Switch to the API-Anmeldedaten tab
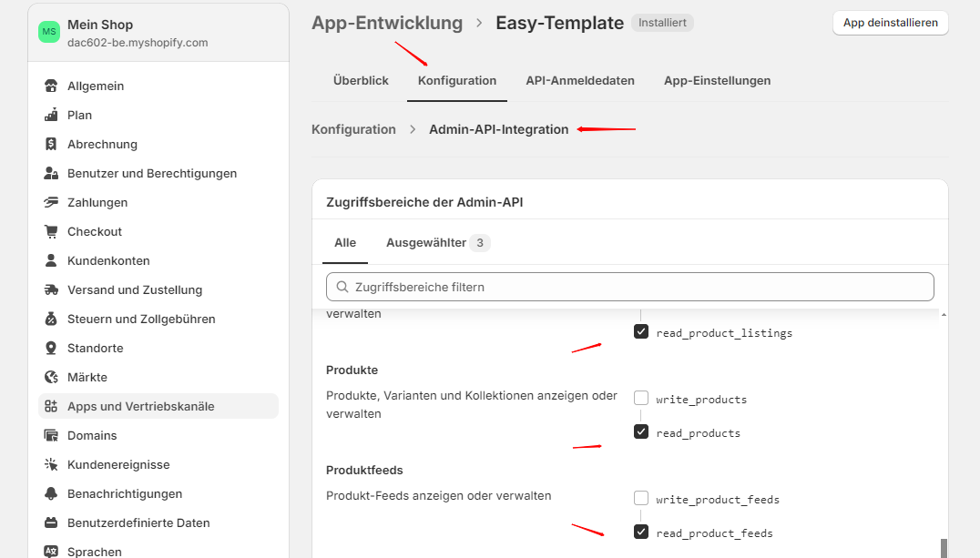This screenshot has height=558, width=980. tap(580, 81)
